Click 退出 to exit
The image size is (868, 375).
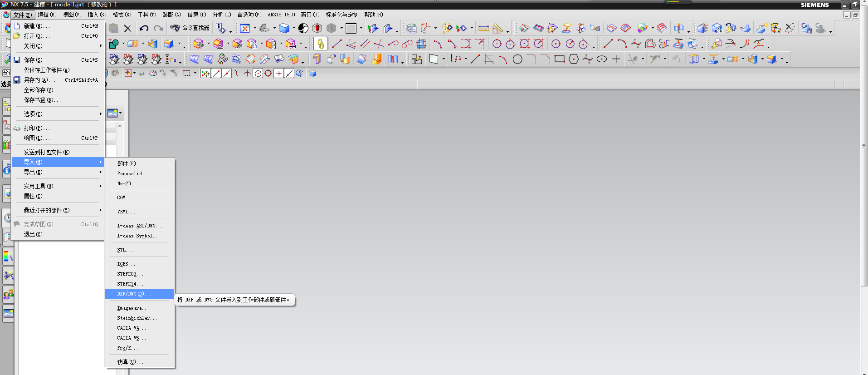point(58,234)
